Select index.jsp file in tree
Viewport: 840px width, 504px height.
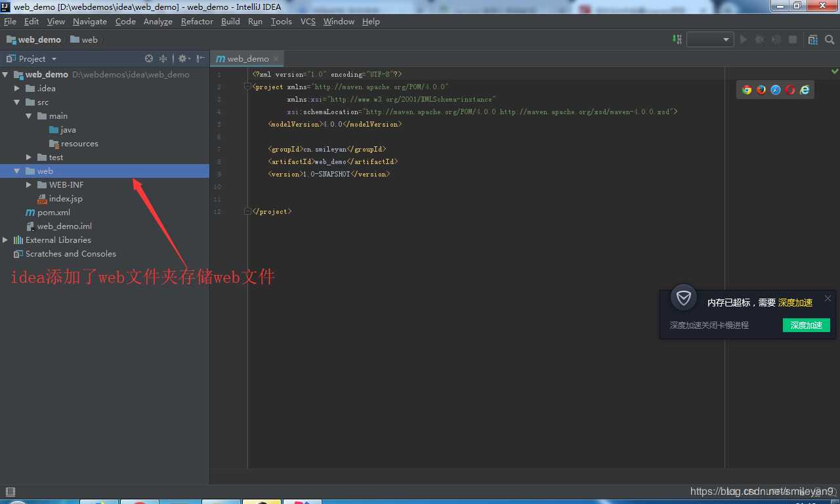pyautogui.click(x=66, y=199)
